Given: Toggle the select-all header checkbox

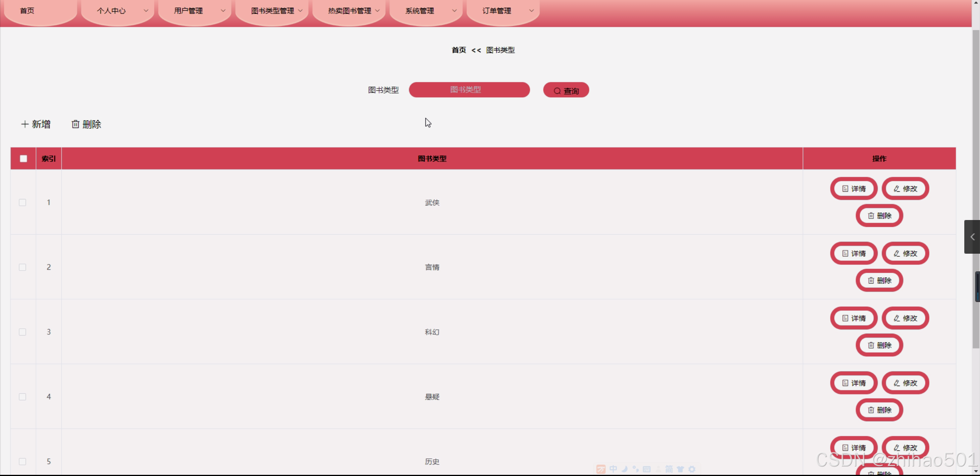Looking at the screenshot, I should 23,158.
